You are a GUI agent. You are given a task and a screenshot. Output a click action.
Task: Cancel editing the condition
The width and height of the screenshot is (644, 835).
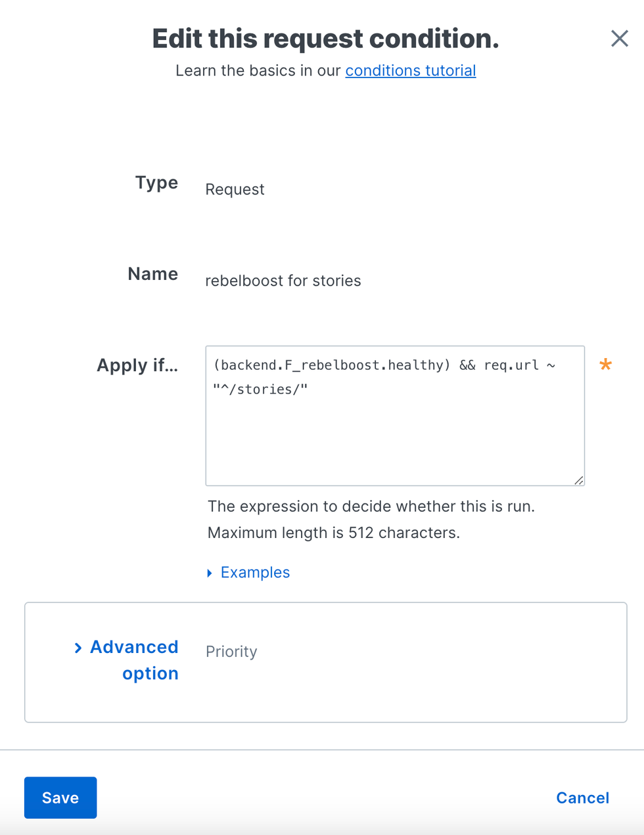click(x=582, y=798)
